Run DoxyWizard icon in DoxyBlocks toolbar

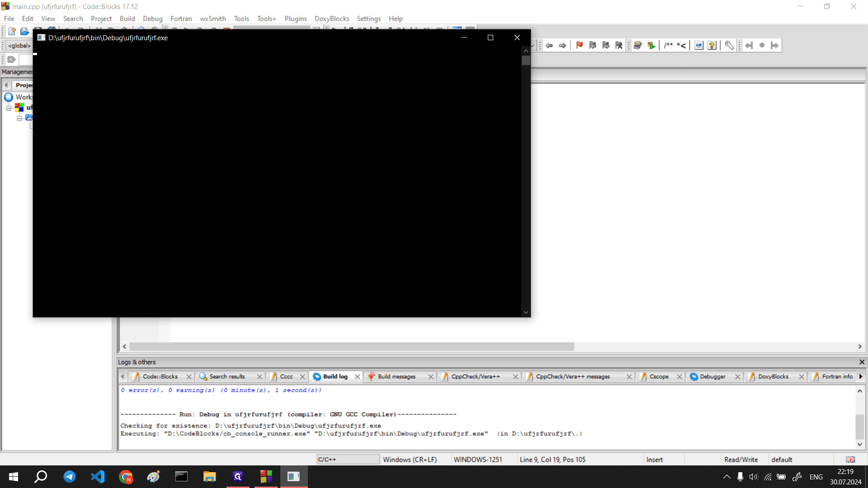638,45
